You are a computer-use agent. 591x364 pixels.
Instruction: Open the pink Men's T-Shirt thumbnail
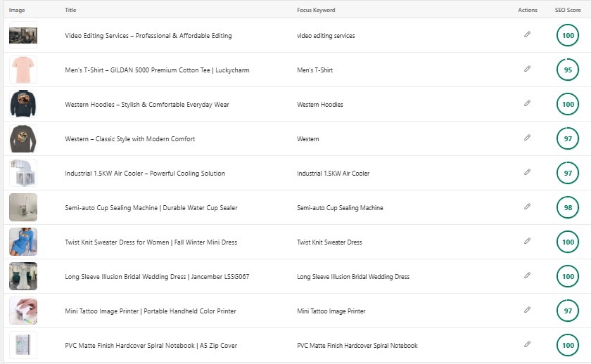[23, 70]
